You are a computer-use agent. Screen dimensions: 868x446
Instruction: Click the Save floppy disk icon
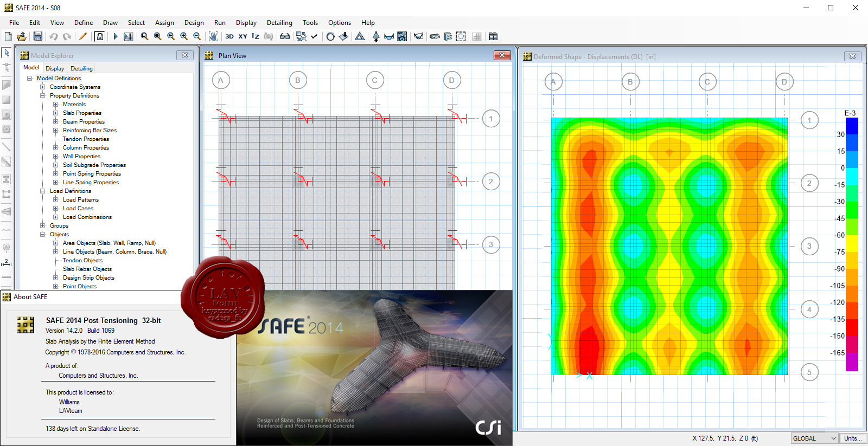(x=38, y=36)
